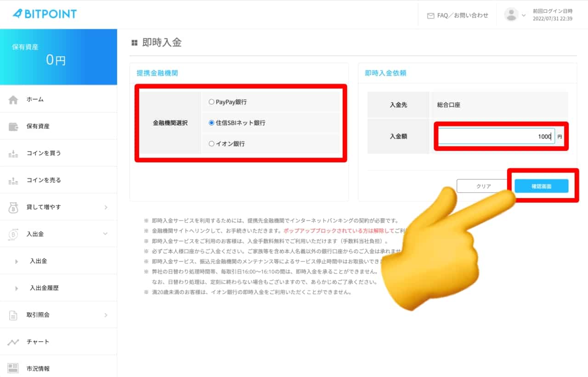Select the イオン銀行 radio button

[x=211, y=144]
